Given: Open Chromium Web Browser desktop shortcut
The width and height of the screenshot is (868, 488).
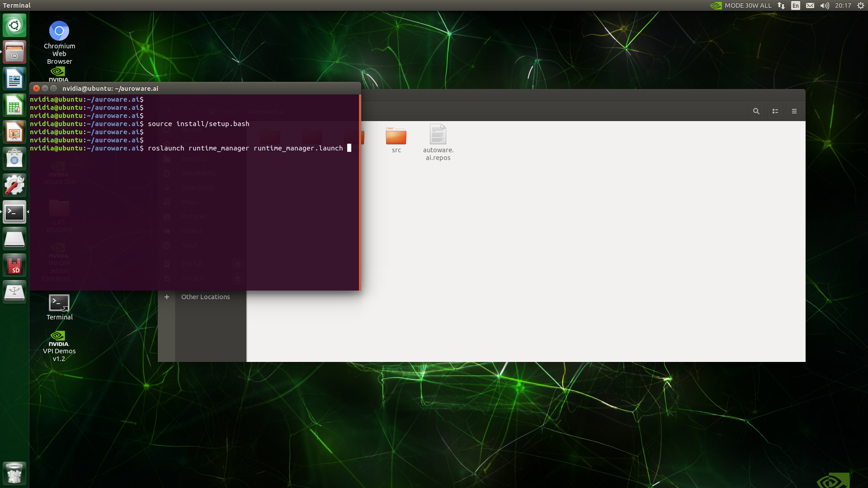Looking at the screenshot, I should (x=59, y=42).
